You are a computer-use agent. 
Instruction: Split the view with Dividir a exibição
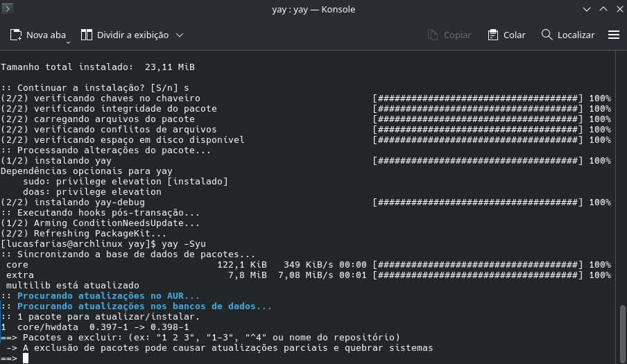pyautogui.click(x=125, y=35)
